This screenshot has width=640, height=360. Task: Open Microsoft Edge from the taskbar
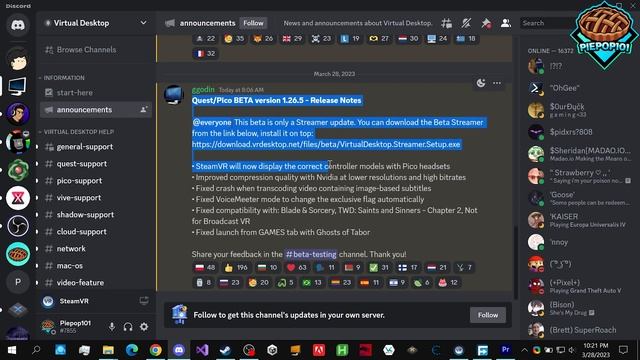point(131,350)
